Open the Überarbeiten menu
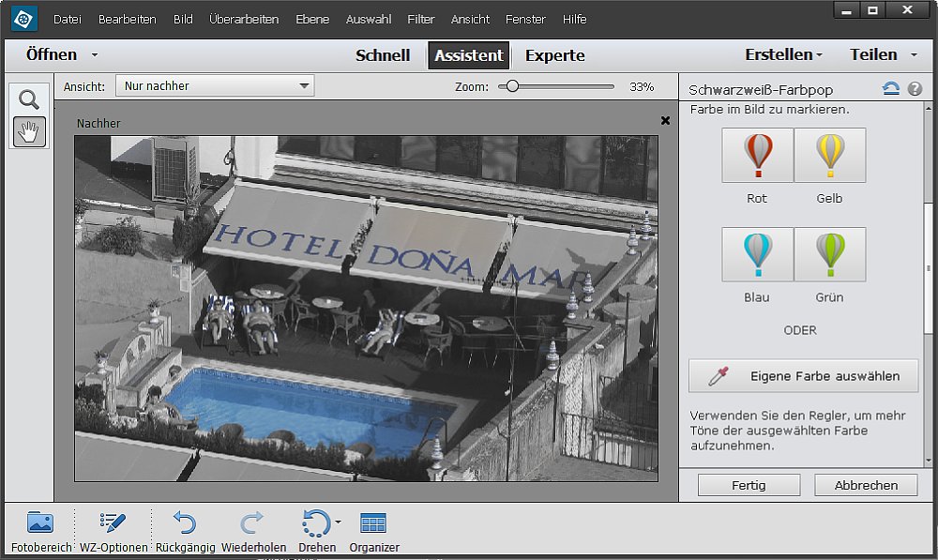Image resolution: width=938 pixels, height=560 pixels. tap(244, 19)
